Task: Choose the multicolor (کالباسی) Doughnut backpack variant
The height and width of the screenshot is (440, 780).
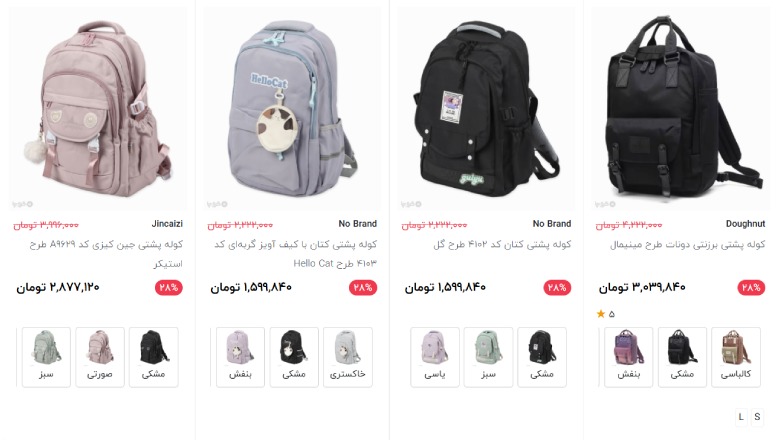Action: click(x=736, y=357)
